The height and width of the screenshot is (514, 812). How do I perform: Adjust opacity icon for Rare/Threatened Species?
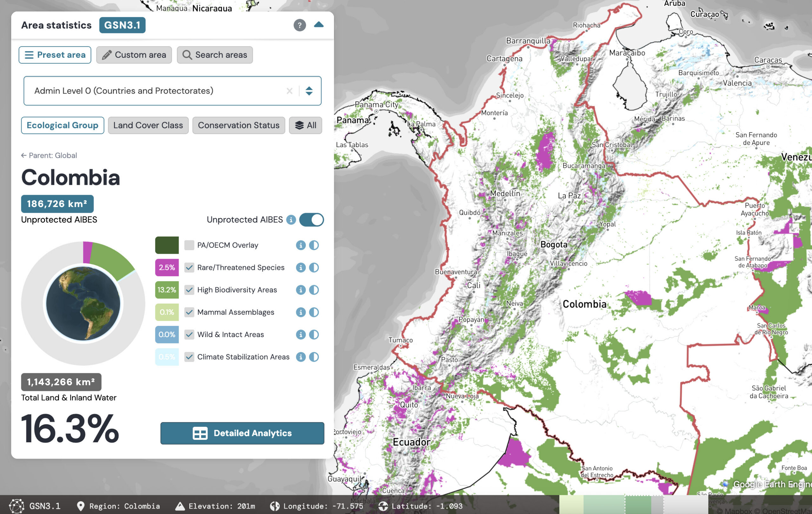[314, 268]
